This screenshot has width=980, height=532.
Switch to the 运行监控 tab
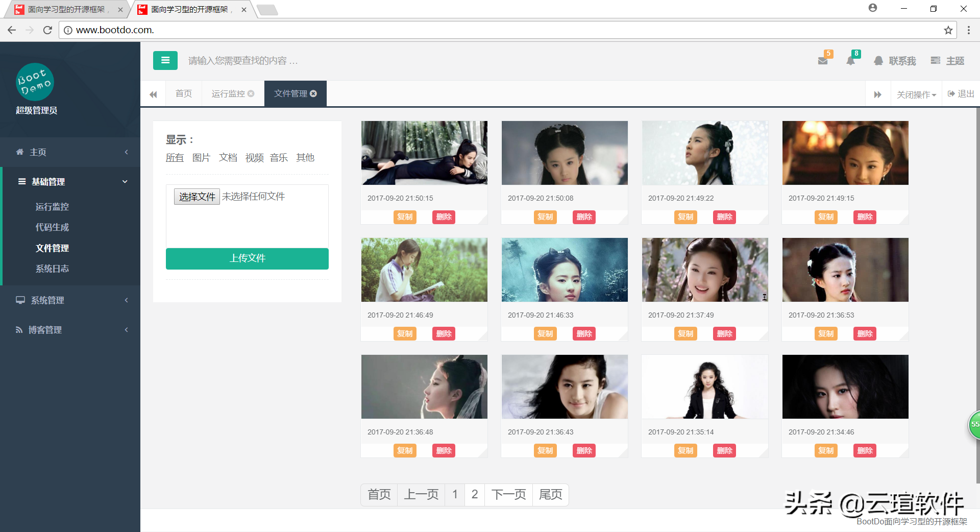click(228, 93)
